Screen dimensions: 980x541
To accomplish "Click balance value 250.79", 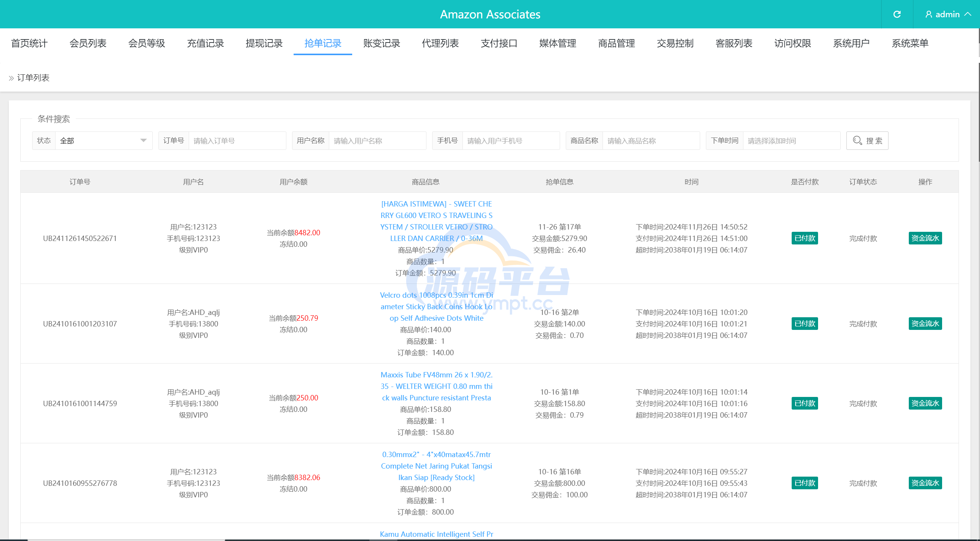I will (307, 318).
